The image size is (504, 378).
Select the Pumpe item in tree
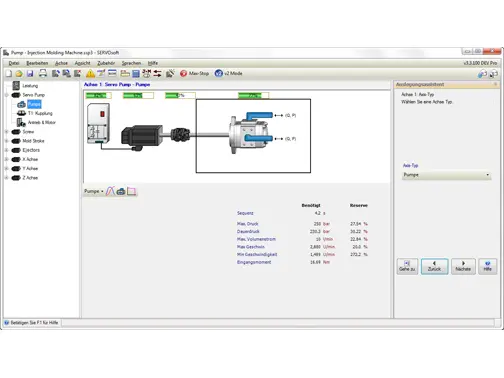coord(34,104)
